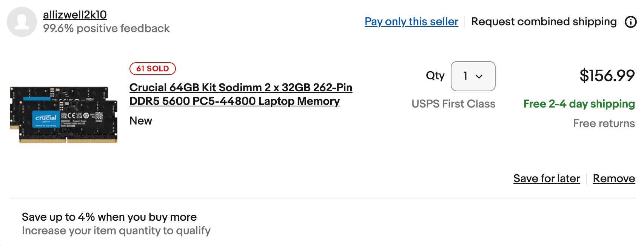
Task: Click Increase your item quantity to qualify
Action: [116, 231]
